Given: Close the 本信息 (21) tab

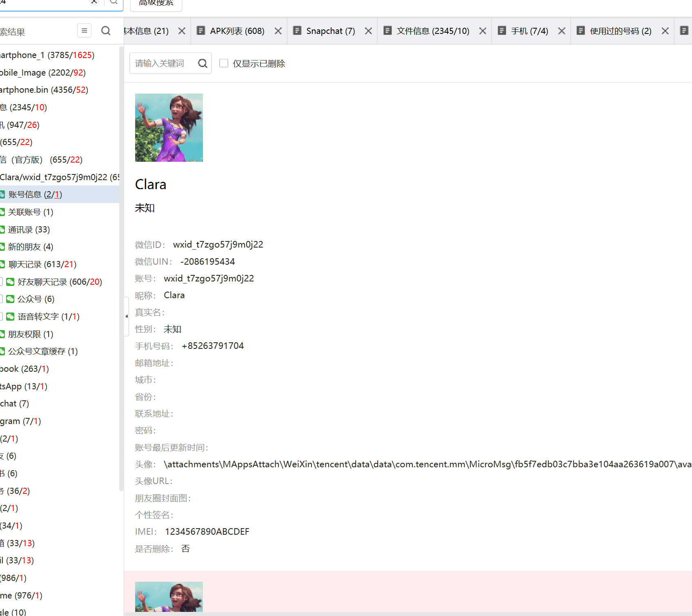Looking at the screenshot, I should [x=182, y=31].
